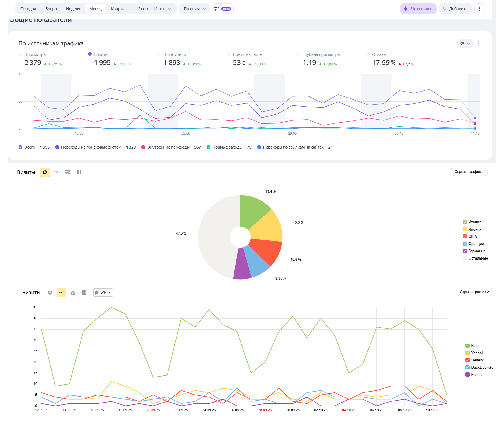Open the traffic sources widget three-dot menu
Image resolution: width=504 pixels, height=431 pixels.
(x=478, y=43)
